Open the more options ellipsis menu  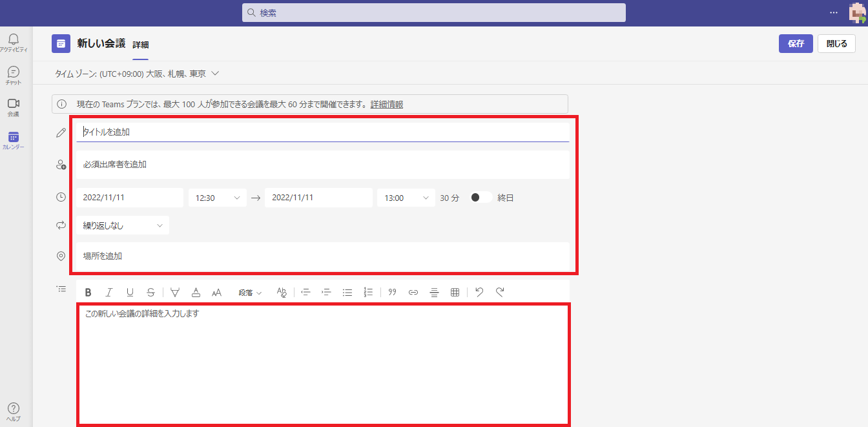pos(834,12)
